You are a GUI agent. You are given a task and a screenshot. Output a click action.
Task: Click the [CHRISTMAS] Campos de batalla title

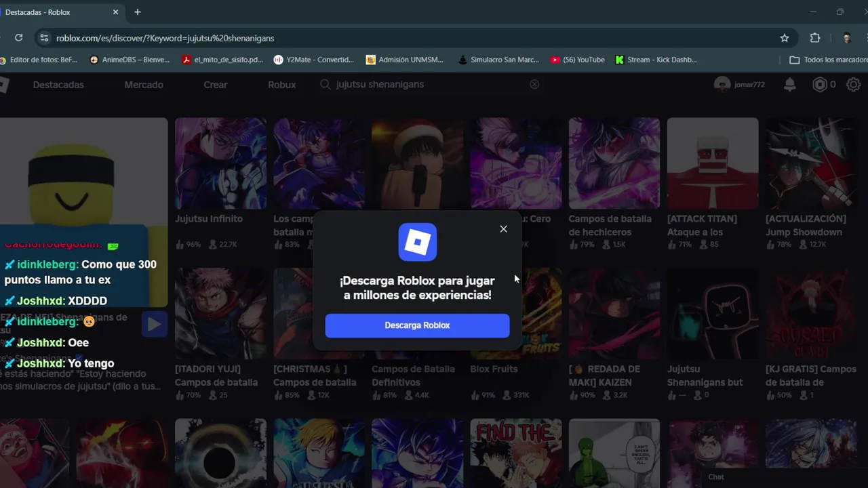[315, 375]
